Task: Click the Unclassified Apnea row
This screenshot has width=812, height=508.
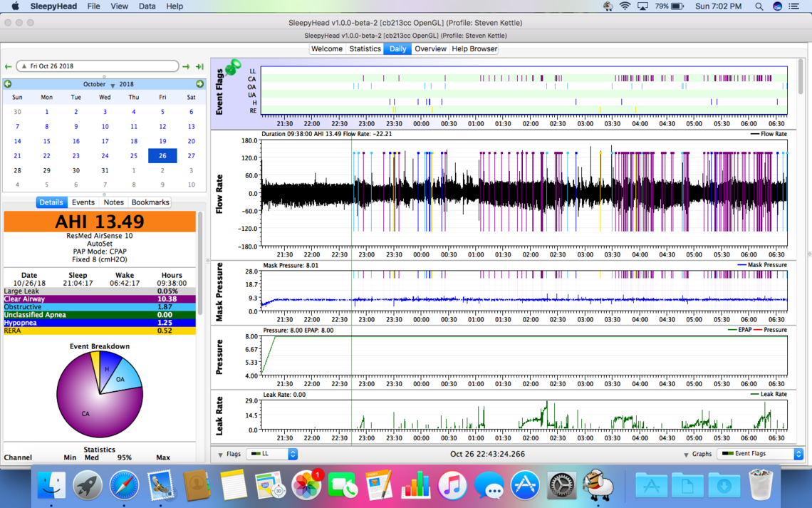Action: (x=100, y=315)
